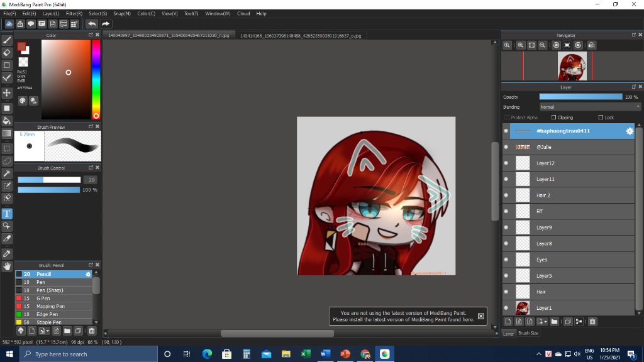The height and width of the screenshot is (362, 644).
Task: Open the color palette icon in Color panel
Action: [23, 101]
